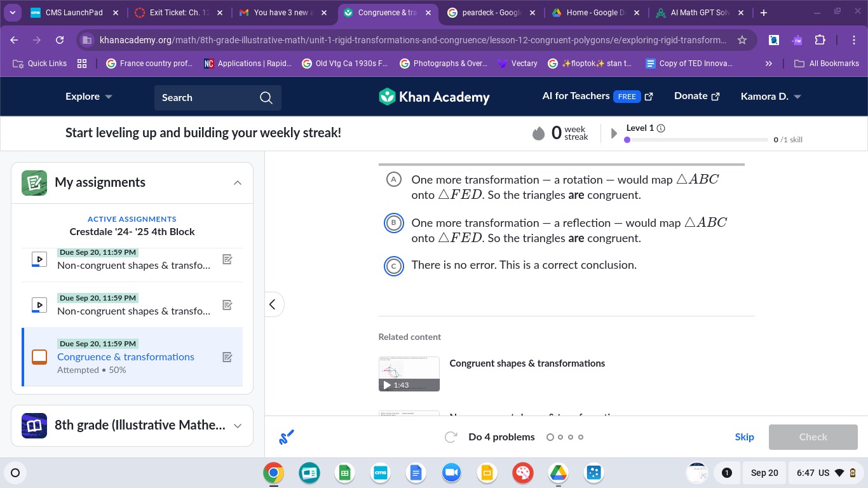
Task: Click the 8th grade course book icon
Action: pos(34,426)
